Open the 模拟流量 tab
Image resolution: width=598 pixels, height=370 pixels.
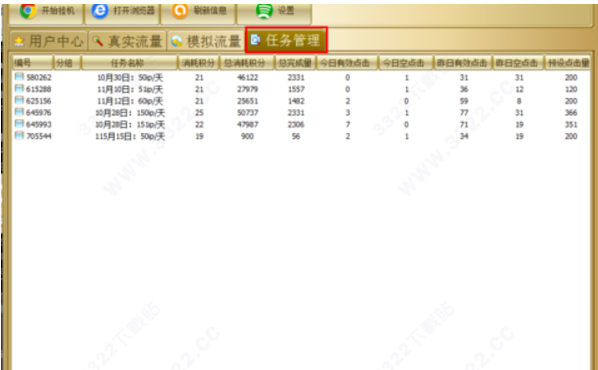206,41
